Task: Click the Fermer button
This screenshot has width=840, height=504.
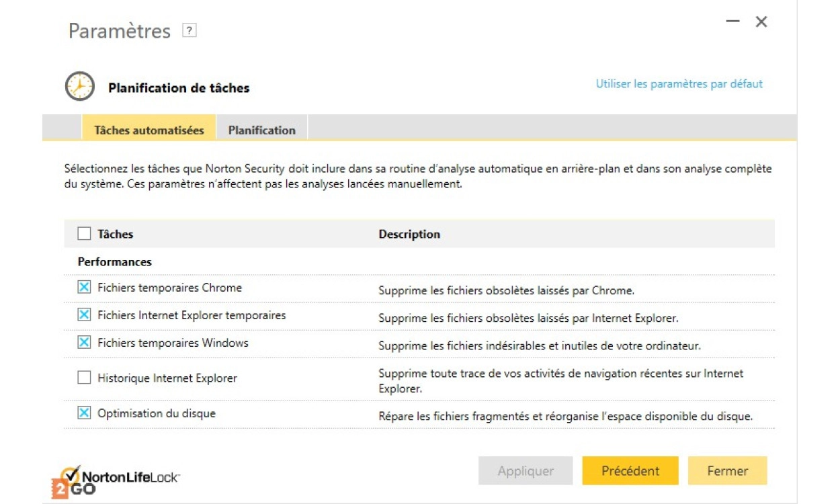Action: point(727,471)
